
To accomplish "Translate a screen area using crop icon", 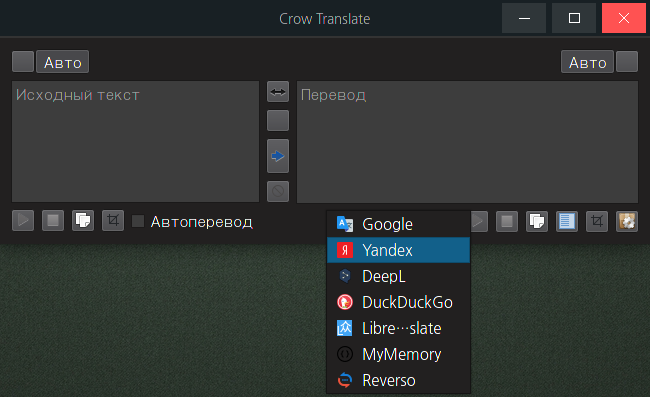I will (x=597, y=221).
